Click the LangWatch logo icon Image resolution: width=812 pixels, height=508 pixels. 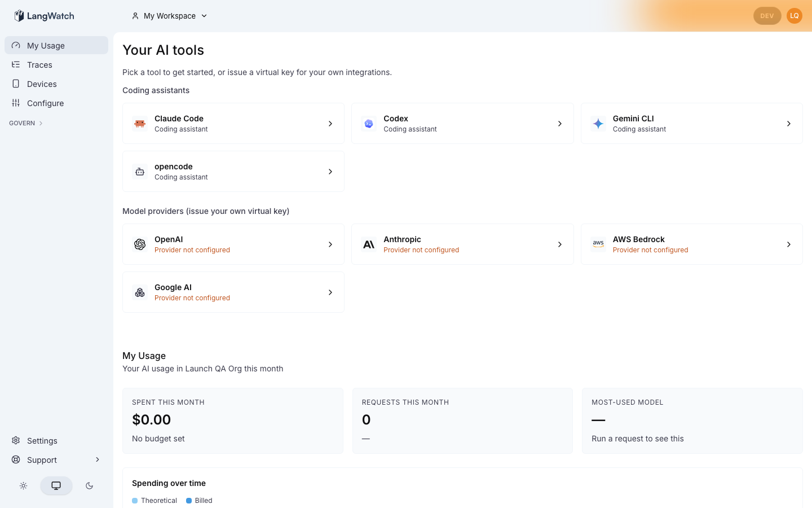pos(19,16)
